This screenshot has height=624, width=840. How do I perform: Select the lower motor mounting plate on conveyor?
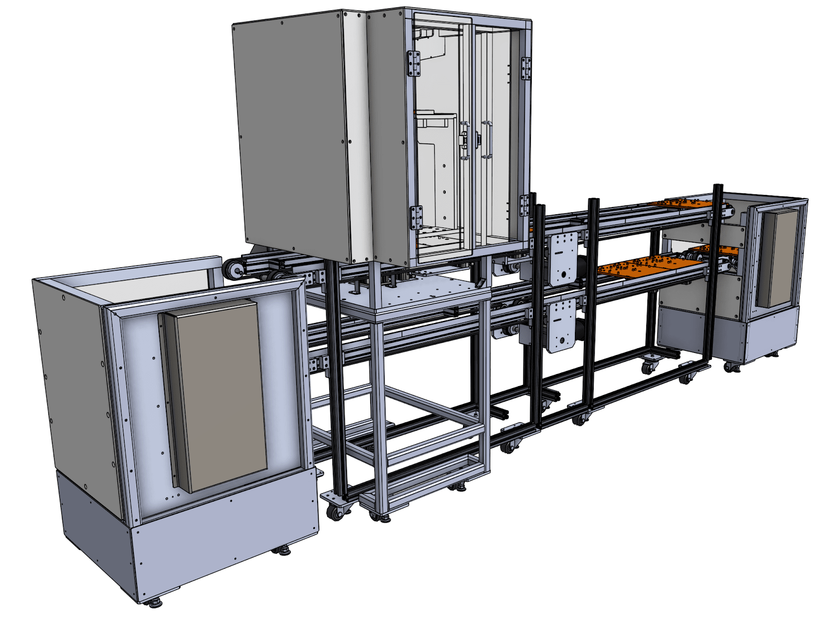pyautogui.click(x=561, y=325)
